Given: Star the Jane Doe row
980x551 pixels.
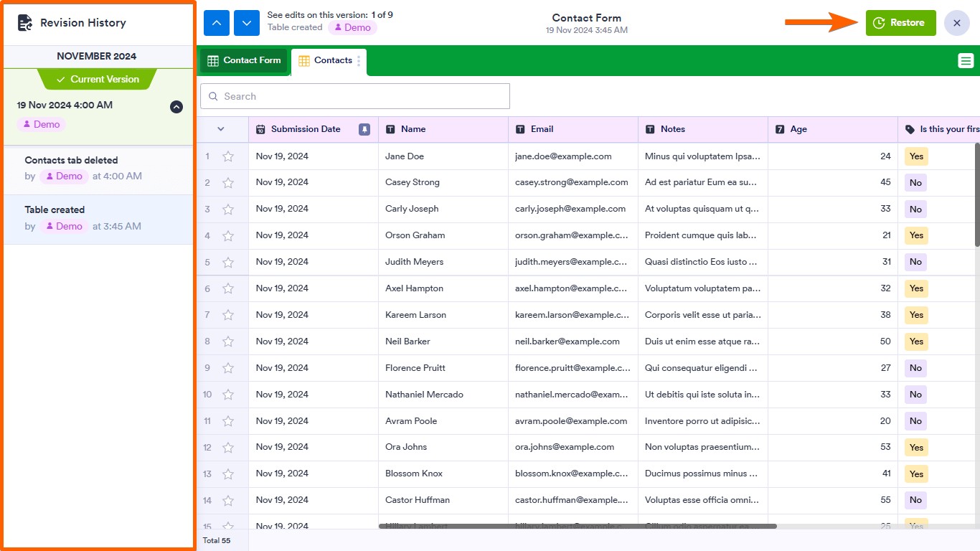Looking at the screenshot, I should click(228, 156).
